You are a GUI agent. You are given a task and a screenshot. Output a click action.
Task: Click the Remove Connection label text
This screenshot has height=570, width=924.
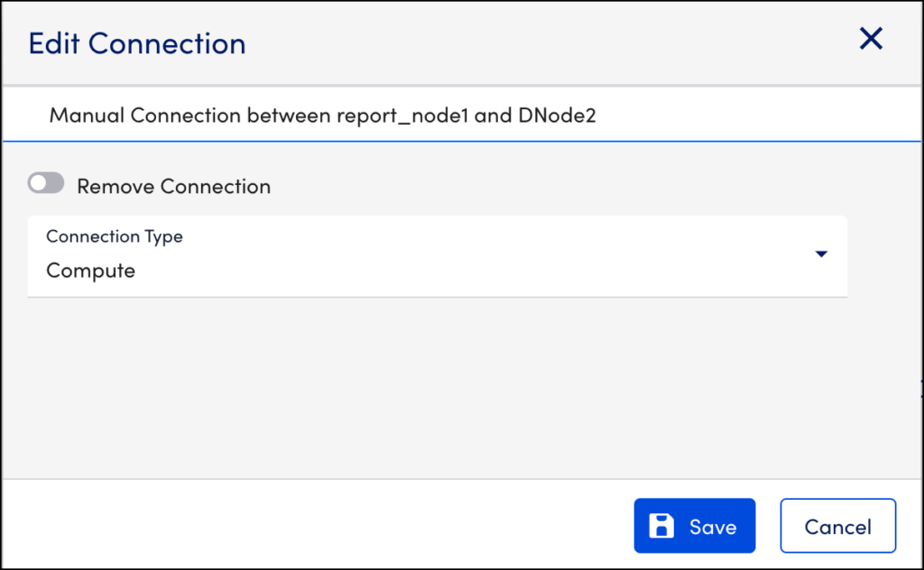173,187
